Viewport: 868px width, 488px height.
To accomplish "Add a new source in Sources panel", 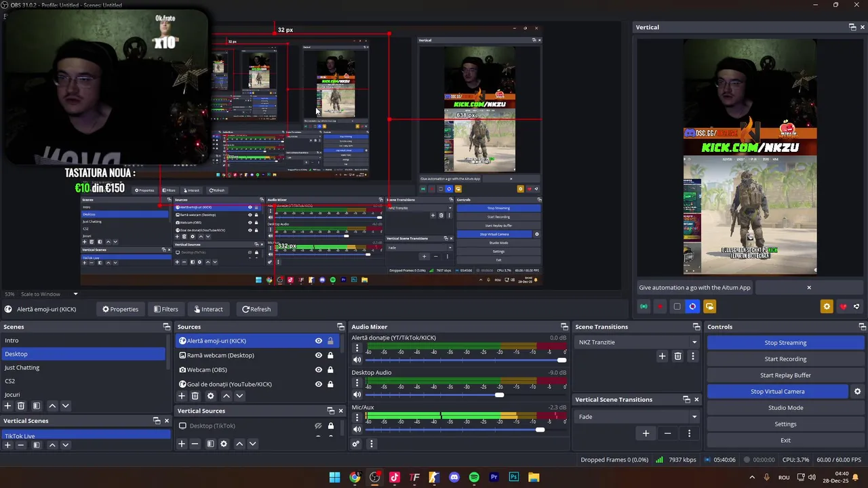I will pyautogui.click(x=182, y=396).
